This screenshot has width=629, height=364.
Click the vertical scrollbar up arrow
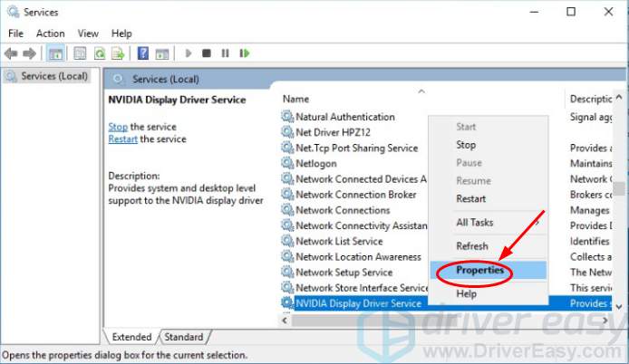[x=619, y=97]
